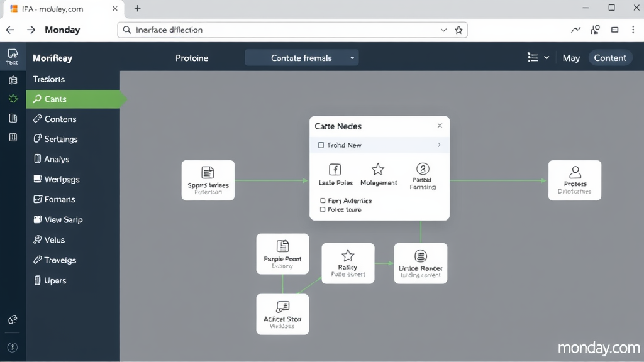
Task: Expand the Troind New row chevron
Action: [x=439, y=145]
